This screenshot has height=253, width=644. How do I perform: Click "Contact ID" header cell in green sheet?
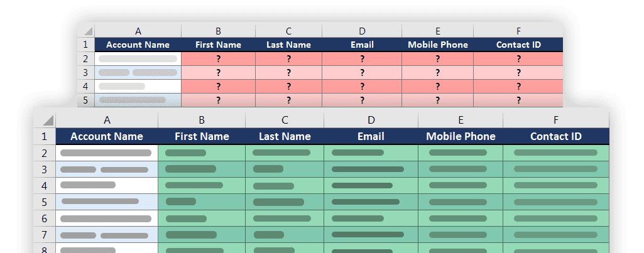point(555,136)
